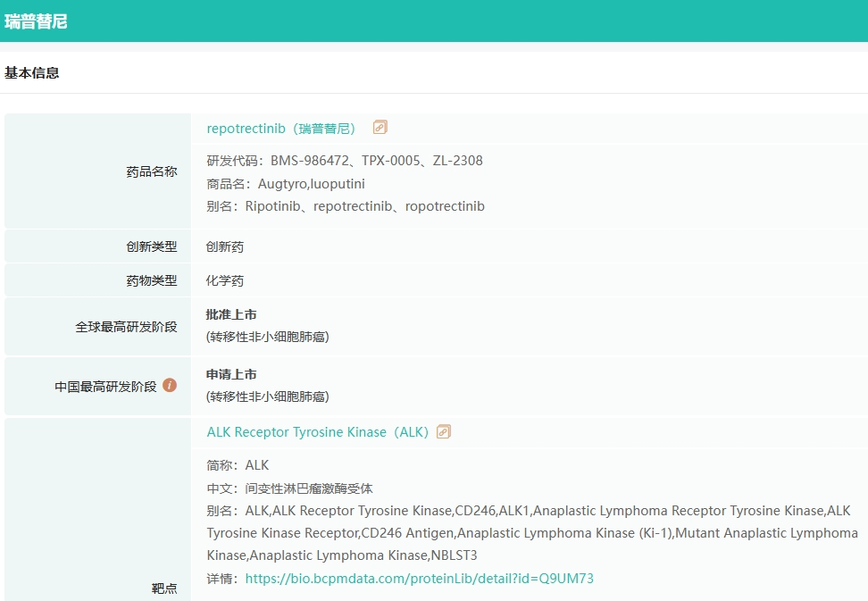Open the ALK Receptor Tyrosine Kinase target link

point(317,432)
